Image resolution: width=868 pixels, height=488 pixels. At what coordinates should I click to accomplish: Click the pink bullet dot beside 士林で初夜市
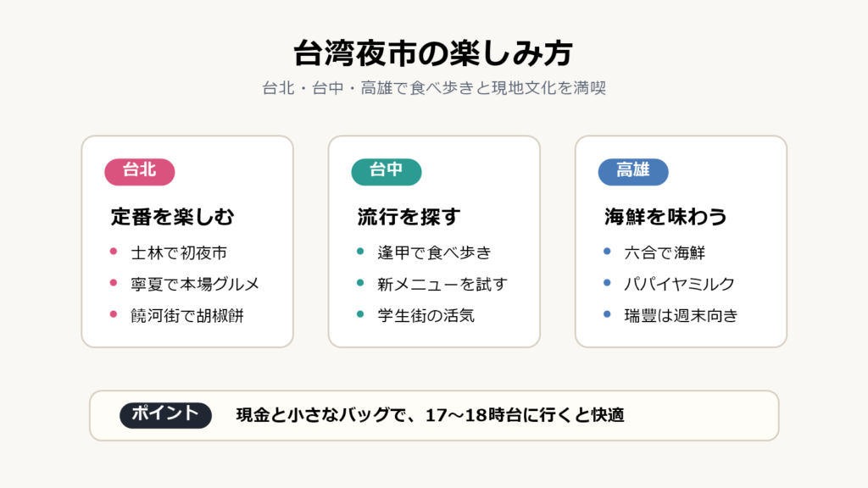[114, 251]
